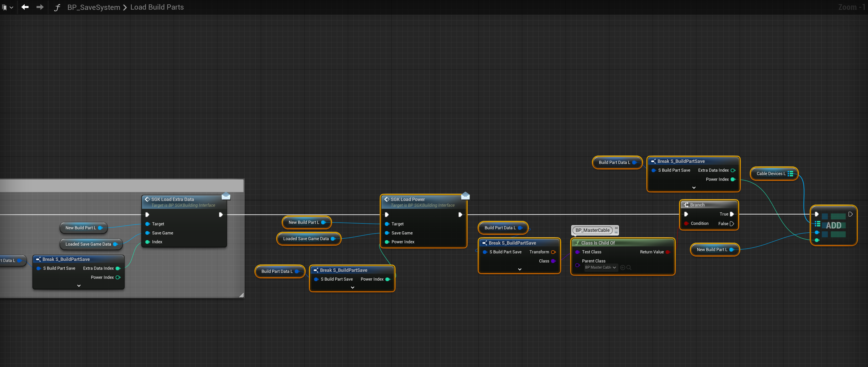
Task: Expand the top-right Break S_BuildPartSave node
Action: 694,188
